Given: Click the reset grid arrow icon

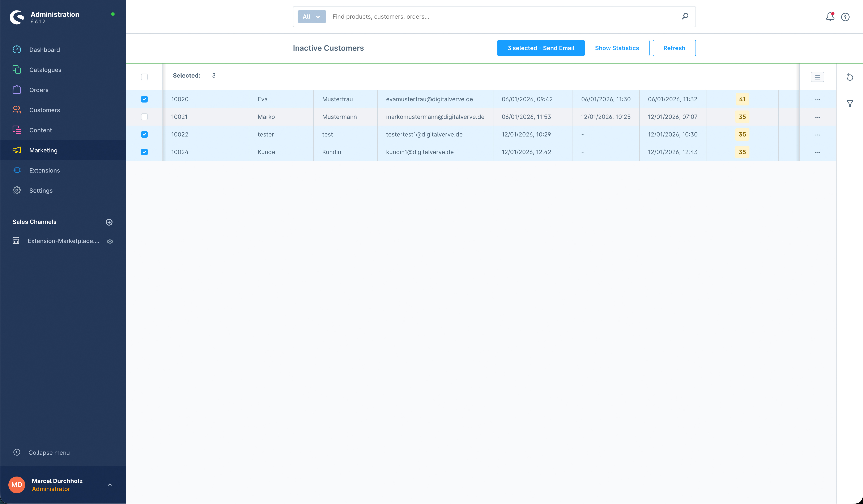Looking at the screenshot, I should pos(850,77).
